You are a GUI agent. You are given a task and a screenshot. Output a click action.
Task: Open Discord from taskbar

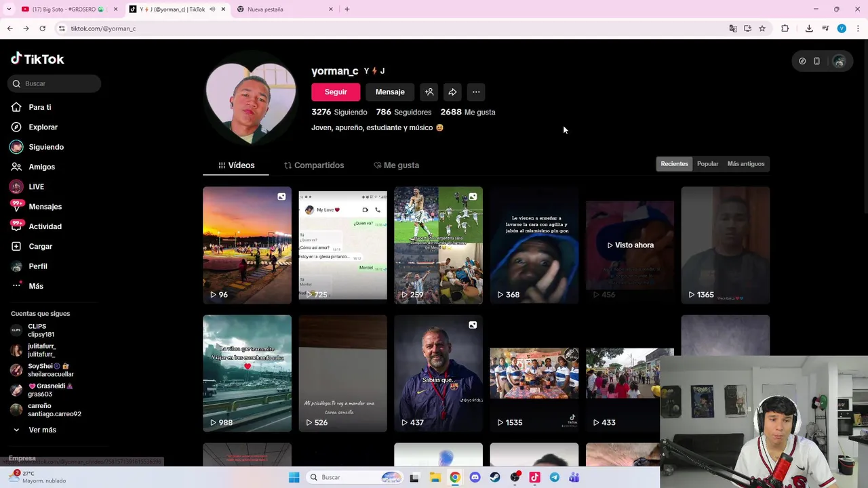475,477
